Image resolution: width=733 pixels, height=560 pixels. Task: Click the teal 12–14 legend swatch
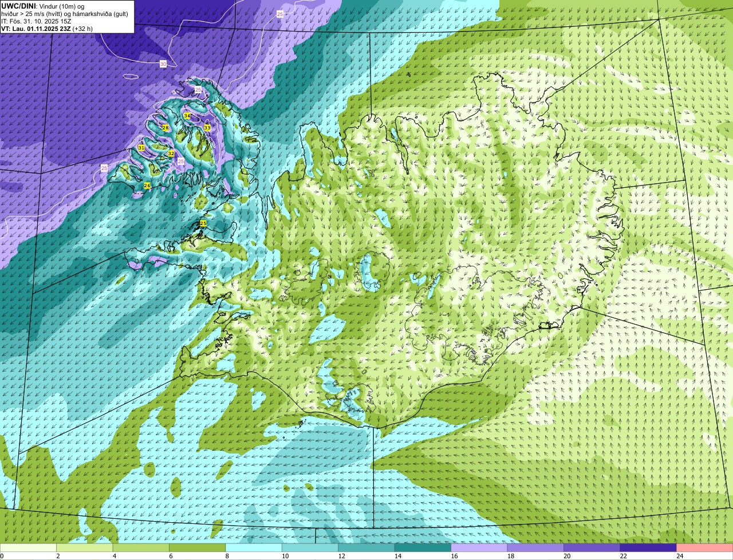366,548
